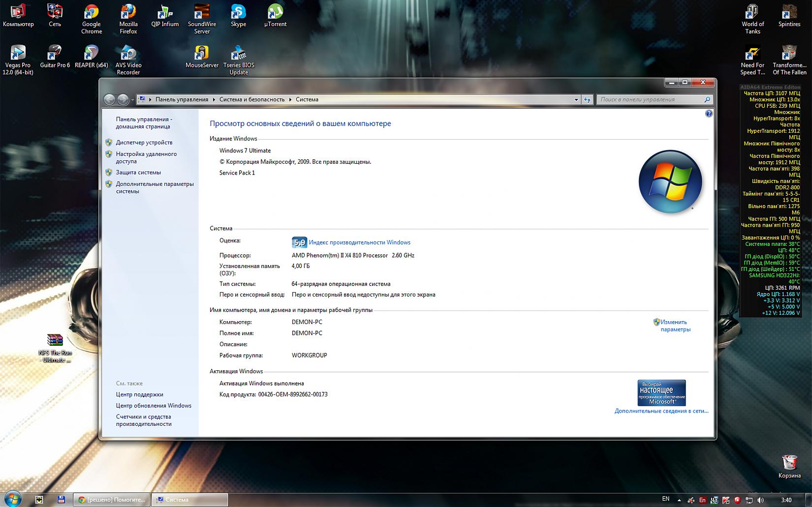This screenshot has width=812, height=507.
Task: Click the help question mark icon
Action: (x=709, y=114)
